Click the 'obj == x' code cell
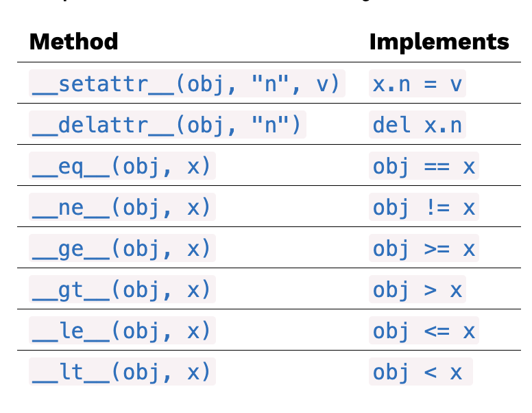The width and height of the screenshot is (532, 413). pyautogui.click(x=424, y=166)
